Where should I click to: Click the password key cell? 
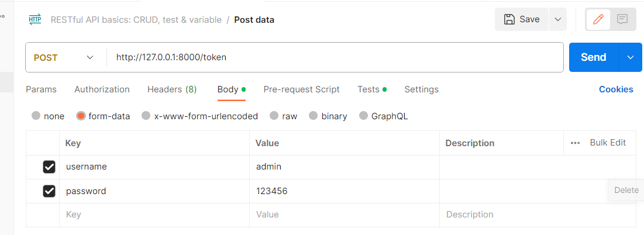pyautogui.click(x=154, y=191)
